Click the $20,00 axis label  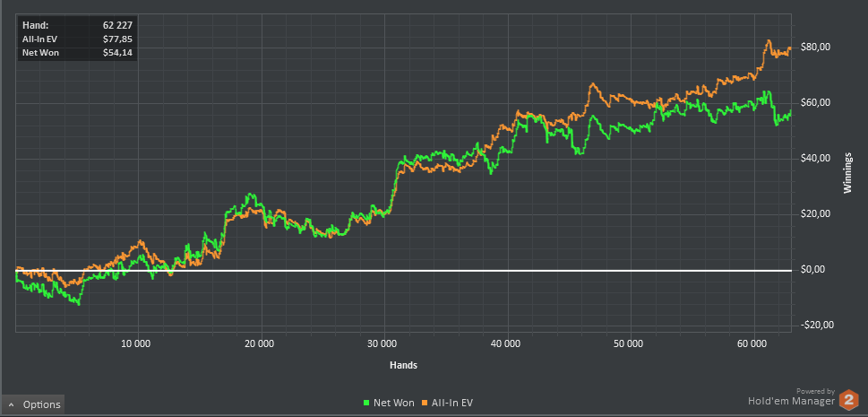pyautogui.click(x=815, y=214)
